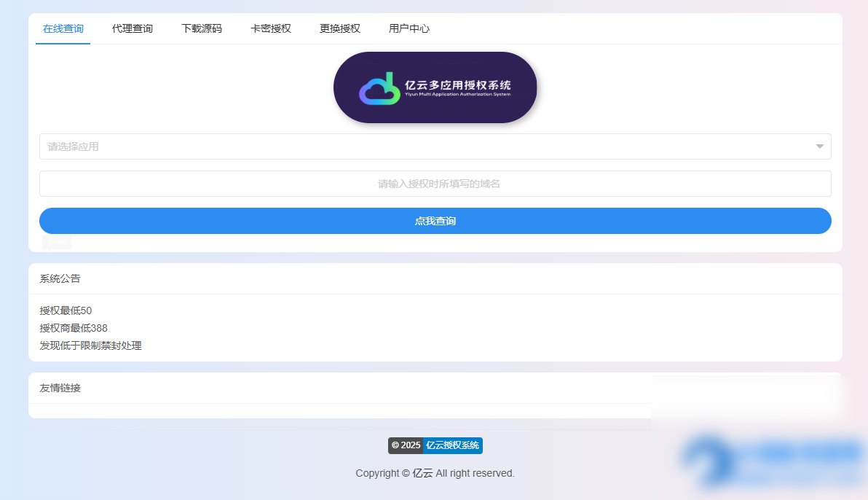Viewport: 868px width, 500px height.
Task: Click the 授权最低50 announcement link
Action: (66, 310)
